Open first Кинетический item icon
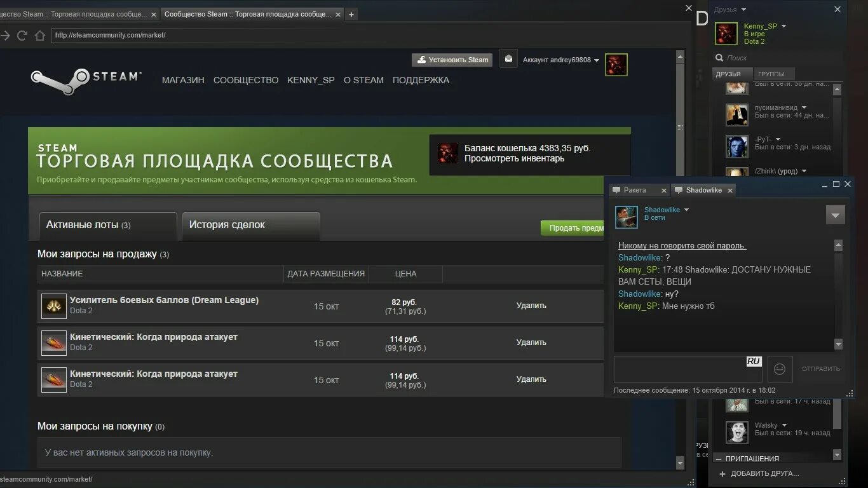Screen dimensions: 868x488 coord(54,342)
